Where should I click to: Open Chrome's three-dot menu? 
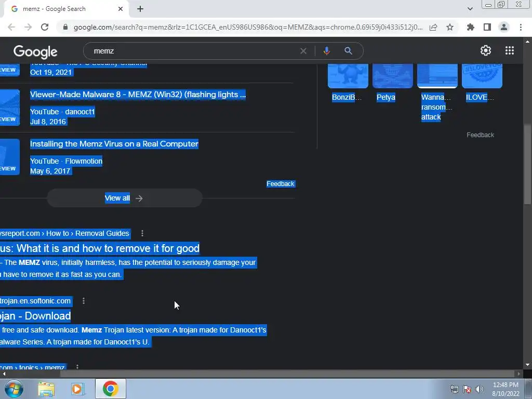521,27
